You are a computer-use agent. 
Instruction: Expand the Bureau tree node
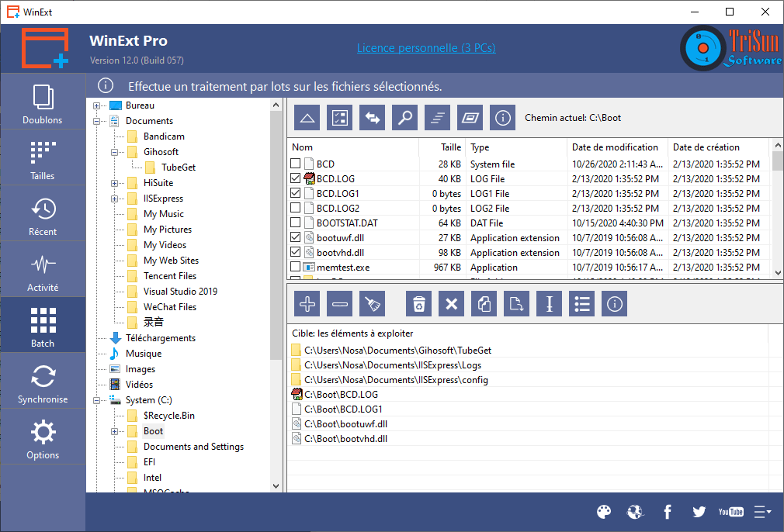pyautogui.click(x=96, y=105)
